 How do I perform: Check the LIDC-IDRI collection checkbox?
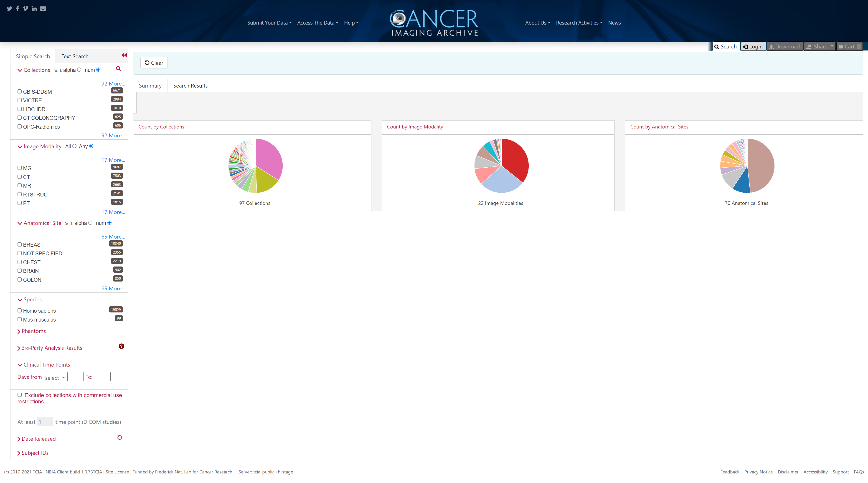pos(20,109)
